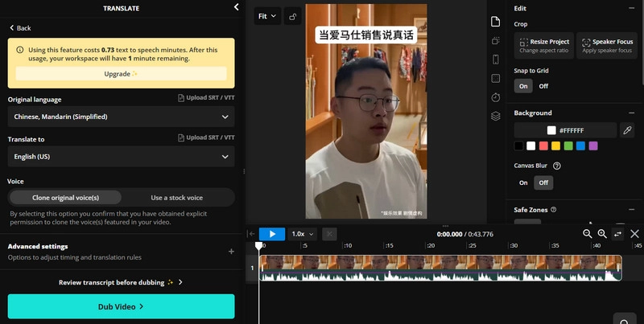Turn Canvas Blur On
Image resolution: width=644 pixels, height=324 pixels.
523,183
